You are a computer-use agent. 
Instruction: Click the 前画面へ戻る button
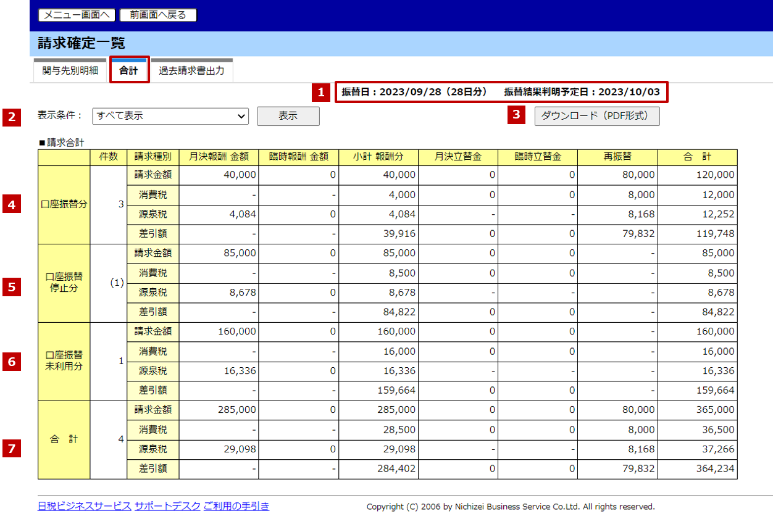click(158, 15)
